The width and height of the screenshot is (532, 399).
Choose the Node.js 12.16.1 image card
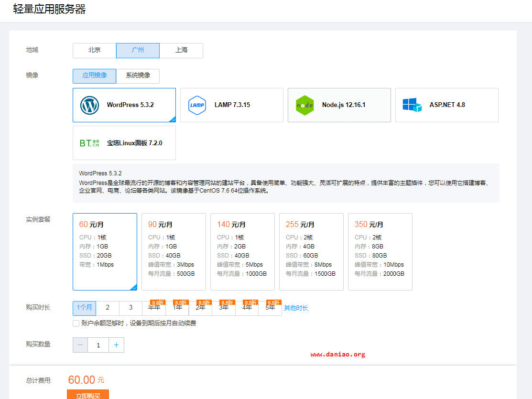tap(339, 105)
